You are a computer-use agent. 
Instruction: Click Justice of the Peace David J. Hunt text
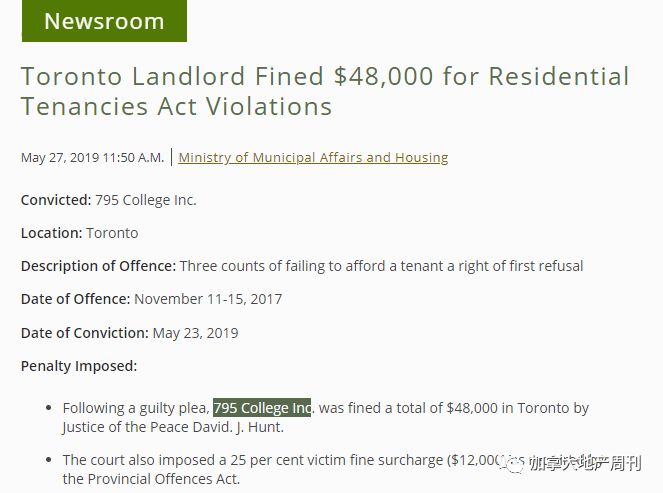173,427
